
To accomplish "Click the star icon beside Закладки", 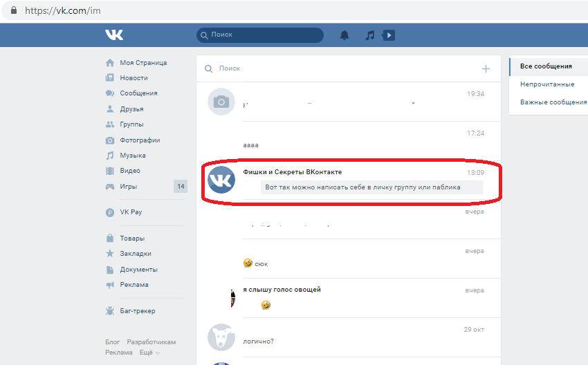I will coord(110,253).
